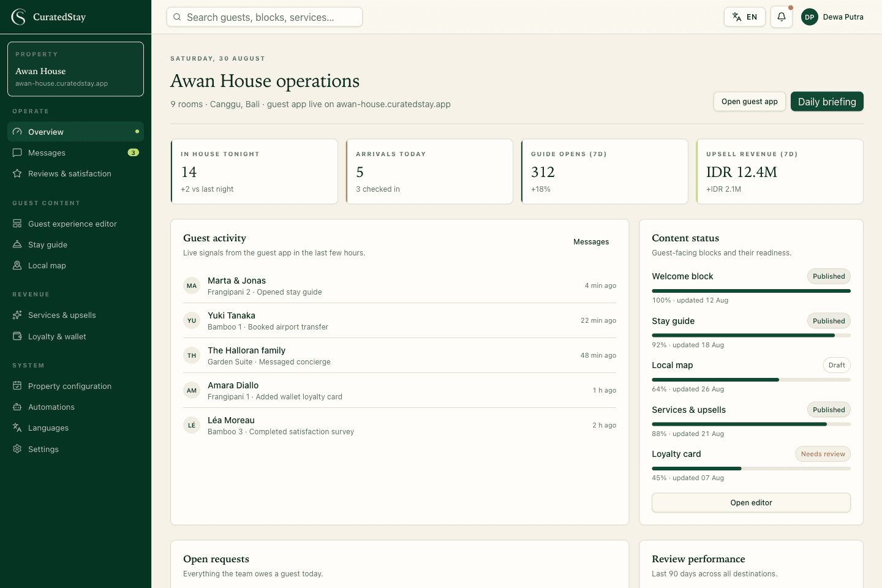Click the Daily briefing button
This screenshot has height=588, width=882.
coord(827,102)
